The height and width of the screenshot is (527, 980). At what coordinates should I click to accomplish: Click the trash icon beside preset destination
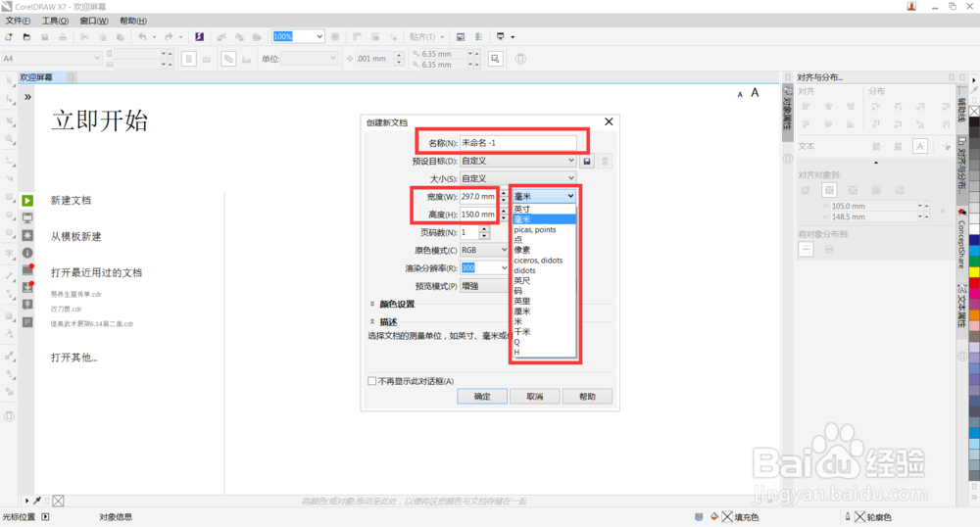pos(605,161)
